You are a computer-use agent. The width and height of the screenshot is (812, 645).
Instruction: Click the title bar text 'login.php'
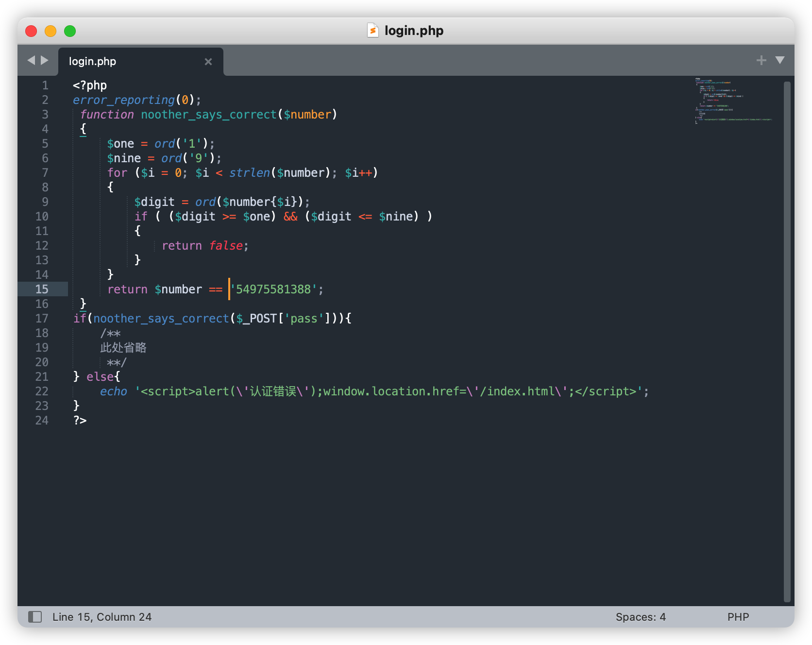click(x=414, y=31)
